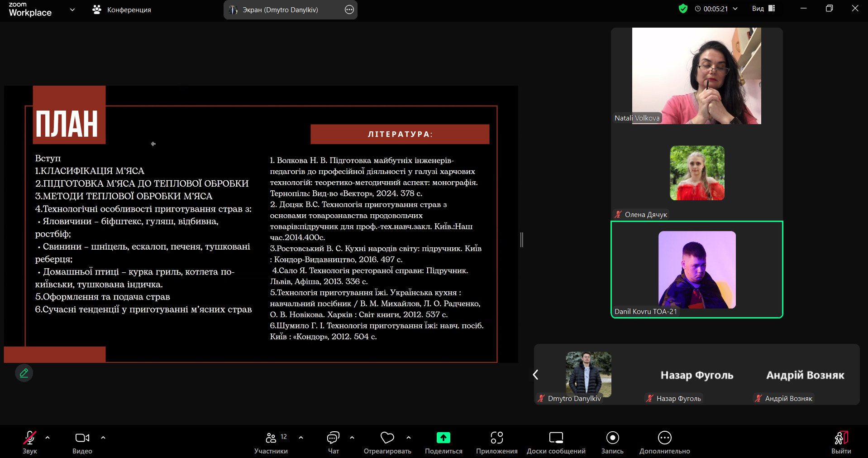868x458 pixels.
Task: Click the Leave meeting button
Action: (x=841, y=441)
